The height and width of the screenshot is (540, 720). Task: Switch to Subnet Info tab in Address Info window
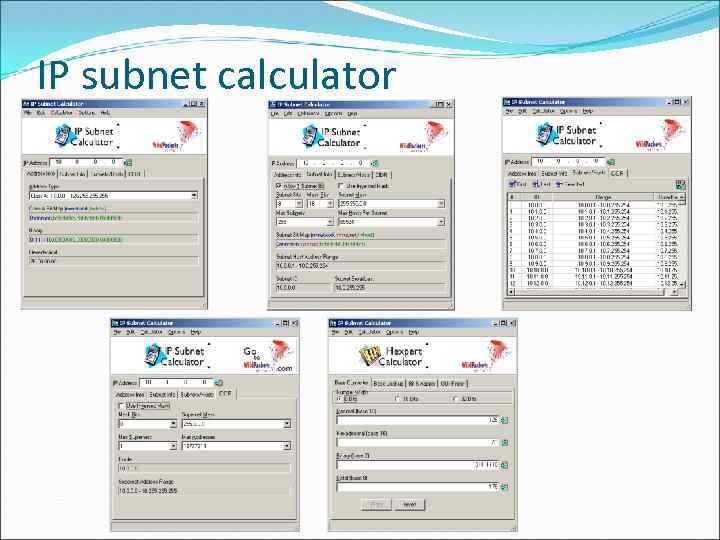pos(73,174)
